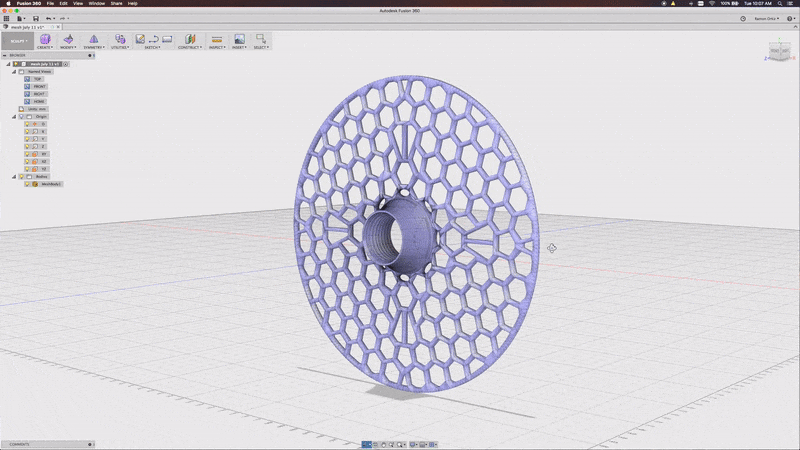The image size is (800, 450).
Task: Open the Modify dropdown label
Action: [68, 47]
